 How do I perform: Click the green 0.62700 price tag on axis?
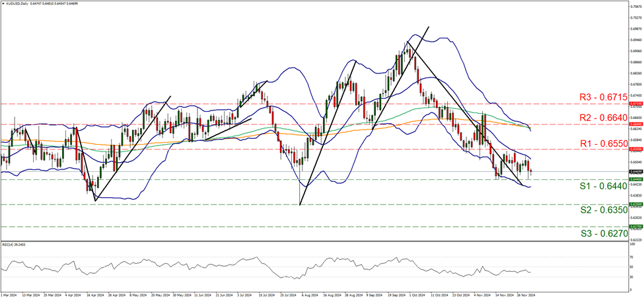(x=635, y=226)
